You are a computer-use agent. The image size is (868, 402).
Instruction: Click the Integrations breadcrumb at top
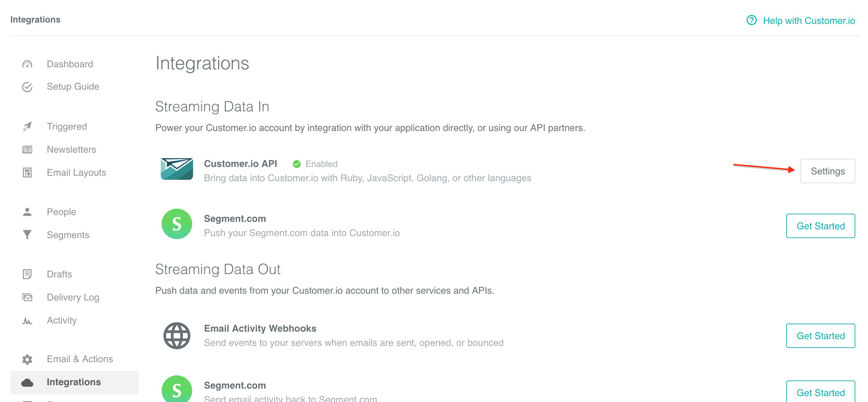pyautogui.click(x=35, y=19)
